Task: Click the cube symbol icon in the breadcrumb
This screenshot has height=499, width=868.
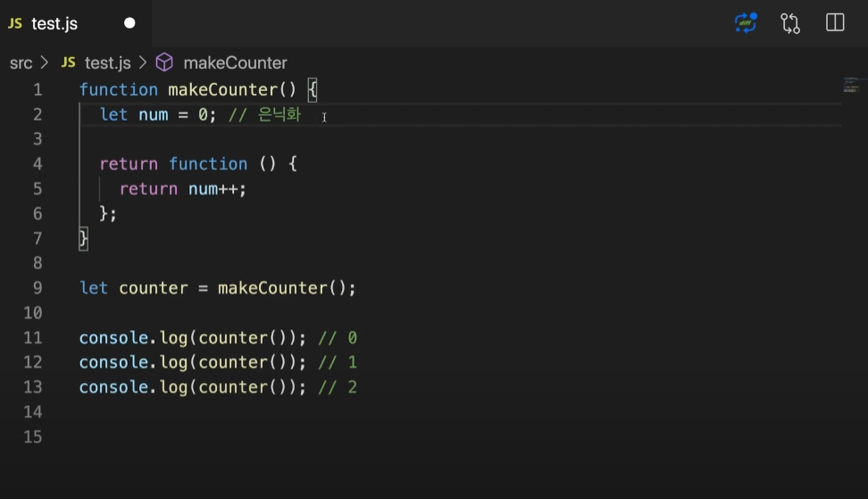Action: [x=164, y=62]
